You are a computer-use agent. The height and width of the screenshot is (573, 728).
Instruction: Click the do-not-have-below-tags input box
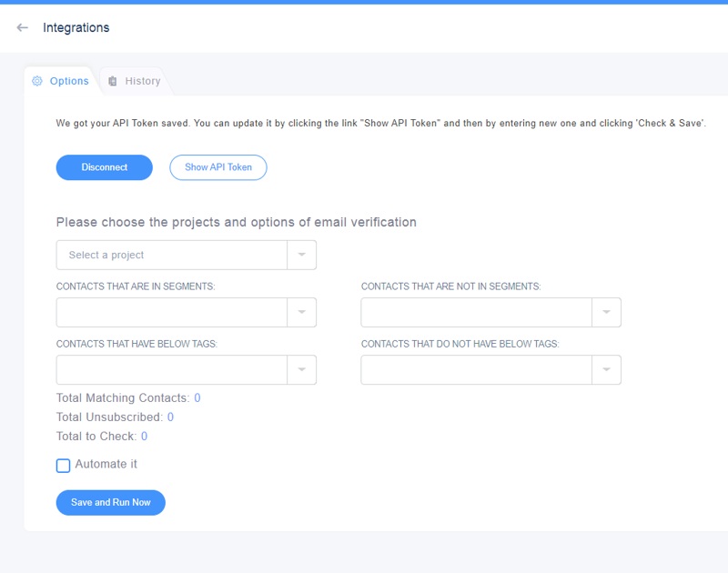tap(476, 370)
